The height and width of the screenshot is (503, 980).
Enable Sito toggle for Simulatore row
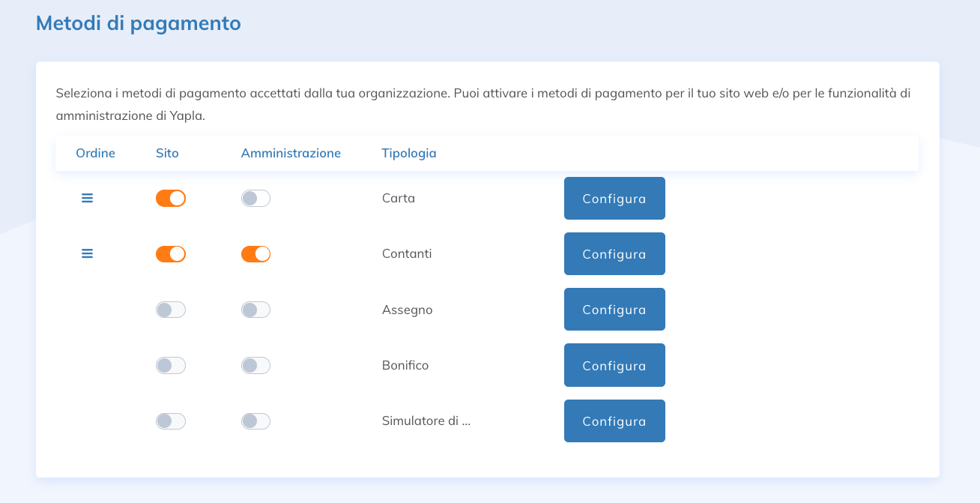(171, 421)
